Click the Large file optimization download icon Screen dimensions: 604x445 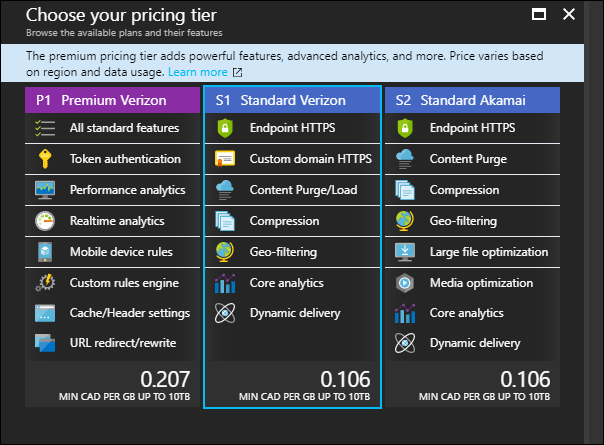click(405, 252)
